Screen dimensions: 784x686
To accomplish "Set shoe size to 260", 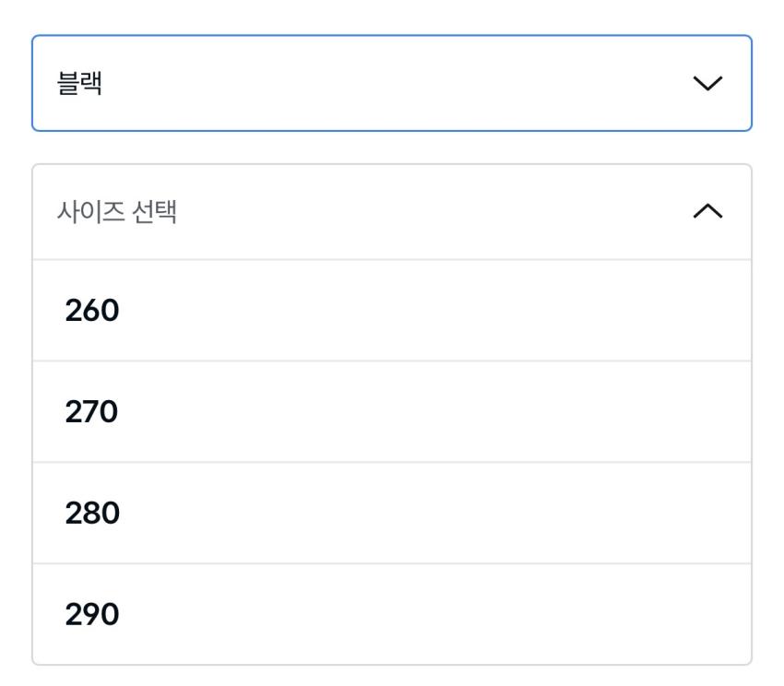I will [392, 311].
